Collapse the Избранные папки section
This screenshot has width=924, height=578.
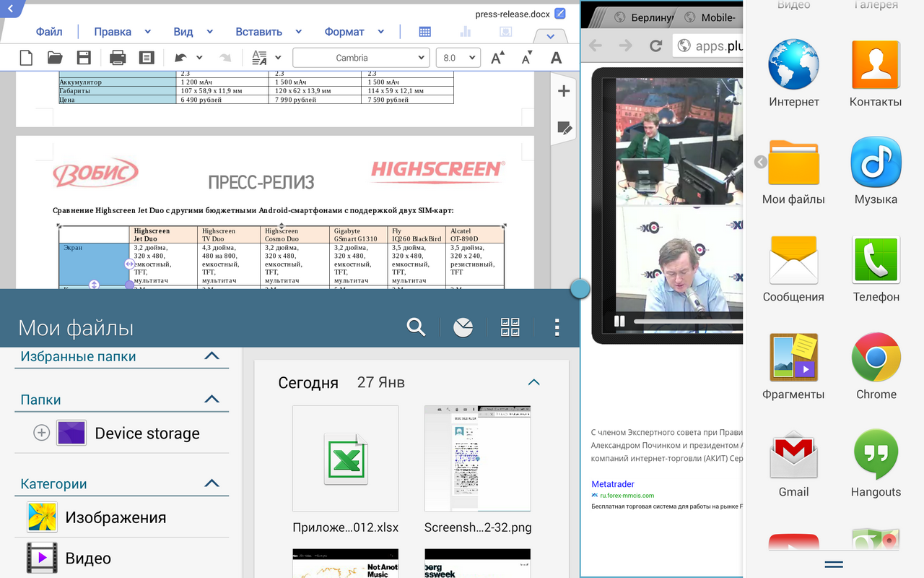click(x=212, y=355)
